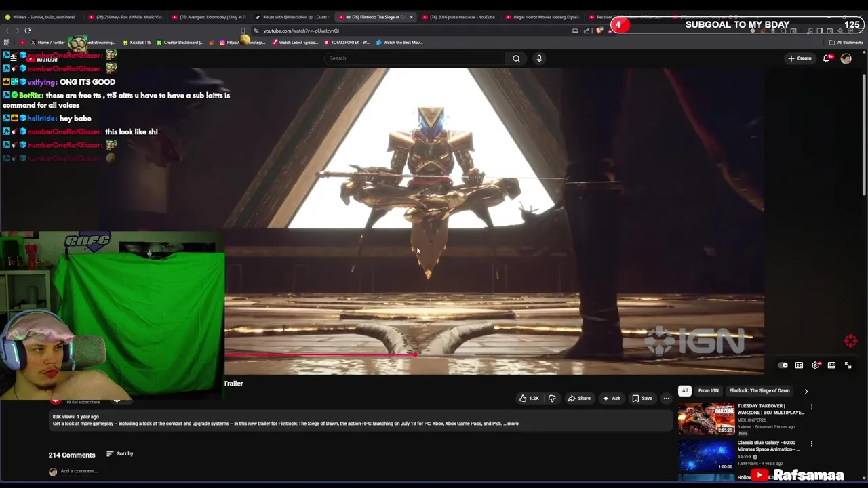This screenshot has height=488, width=868.
Task: Open the Instagram bookmark icon
Action: tap(241, 43)
